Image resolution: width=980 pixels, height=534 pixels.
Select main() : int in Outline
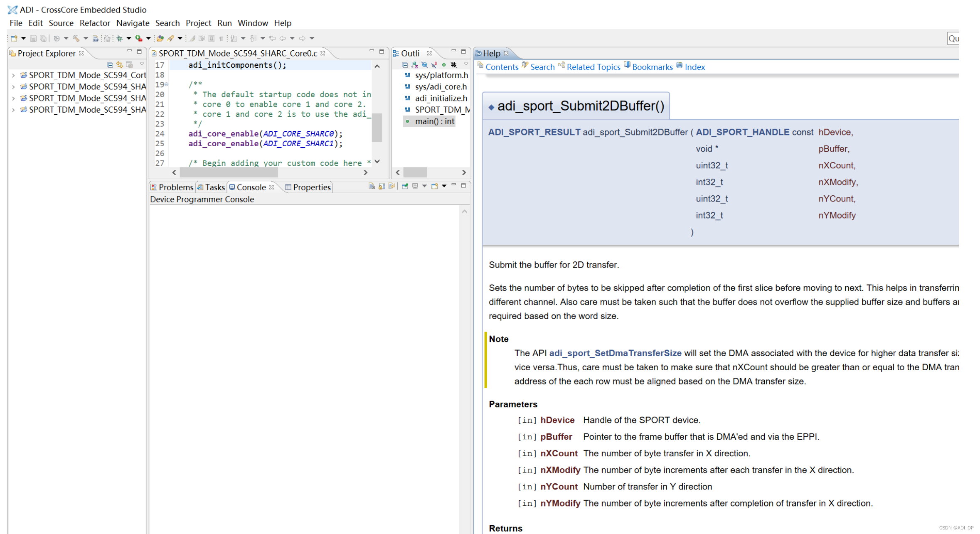434,121
